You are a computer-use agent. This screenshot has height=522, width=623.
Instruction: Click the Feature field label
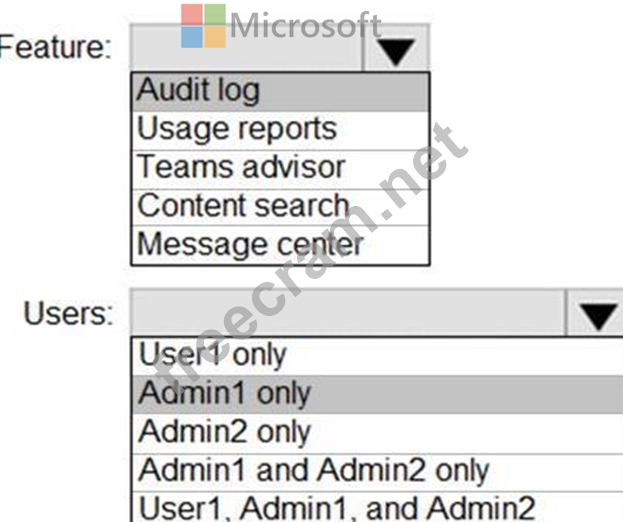pyautogui.click(x=55, y=48)
